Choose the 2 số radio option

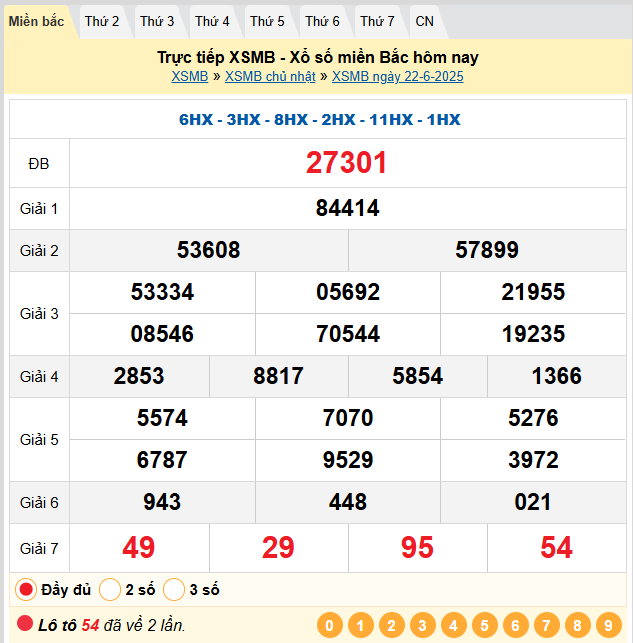coord(110,590)
